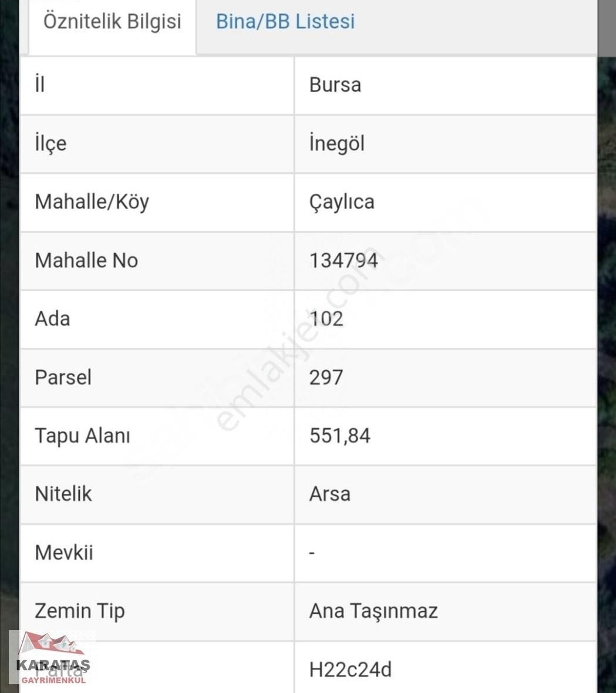616x693 pixels.
Task: Open the Bina/BB Listesi tab
Action: [285, 22]
